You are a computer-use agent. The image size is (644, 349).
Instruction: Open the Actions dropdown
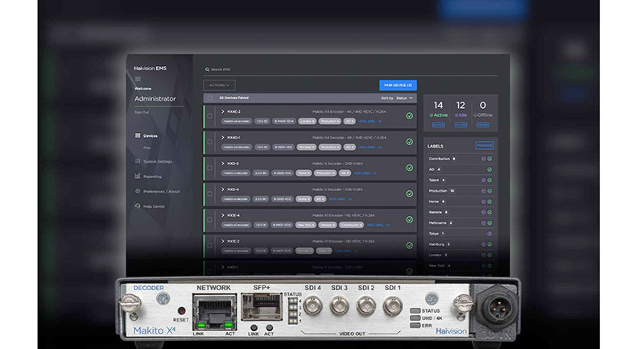pos(219,85)
